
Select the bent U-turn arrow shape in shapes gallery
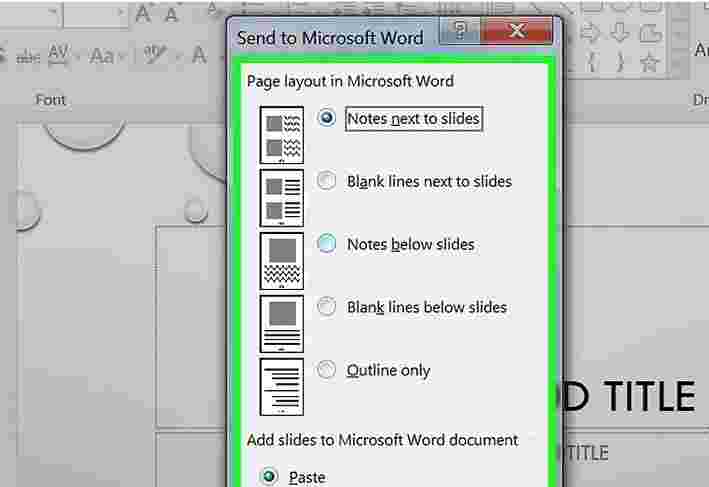pyautogui.click(x=650, y=33)
